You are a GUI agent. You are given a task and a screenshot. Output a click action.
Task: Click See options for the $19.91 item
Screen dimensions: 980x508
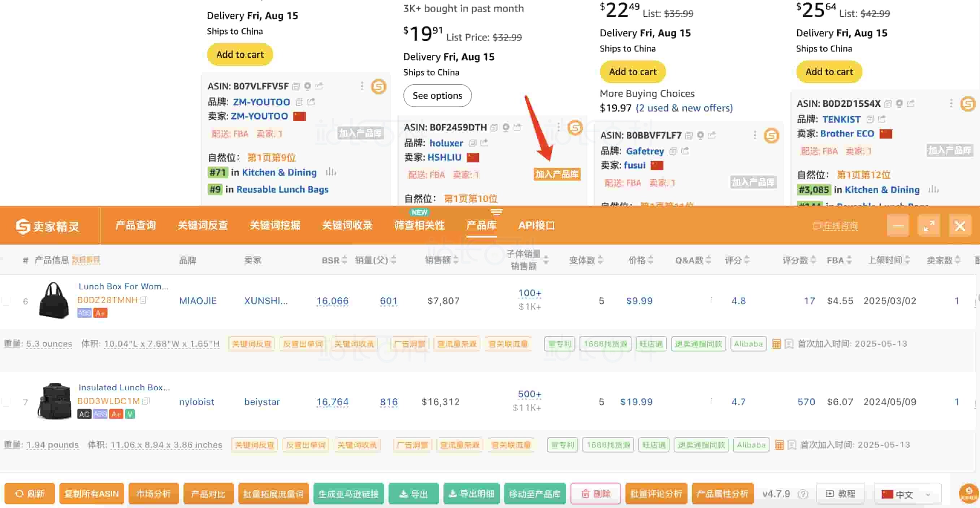[437, 96]
